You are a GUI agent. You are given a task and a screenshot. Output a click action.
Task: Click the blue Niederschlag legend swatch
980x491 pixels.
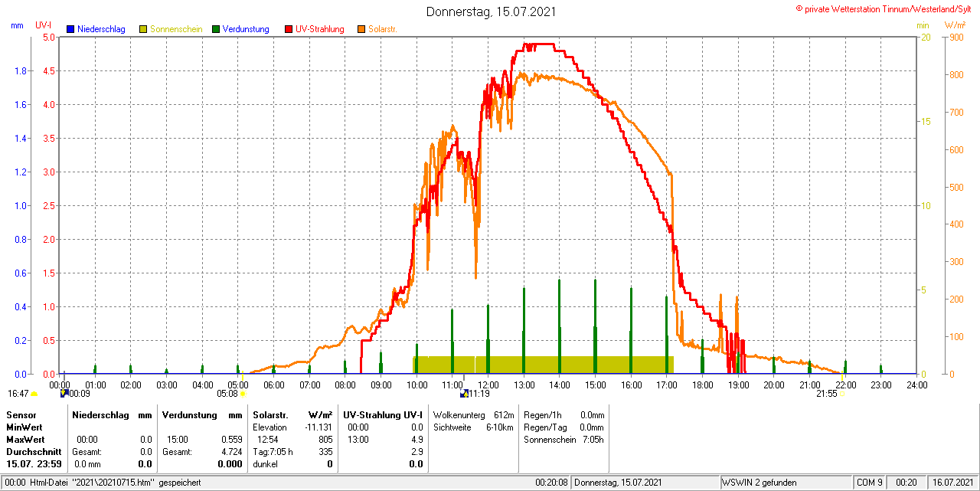click(70, 29)
